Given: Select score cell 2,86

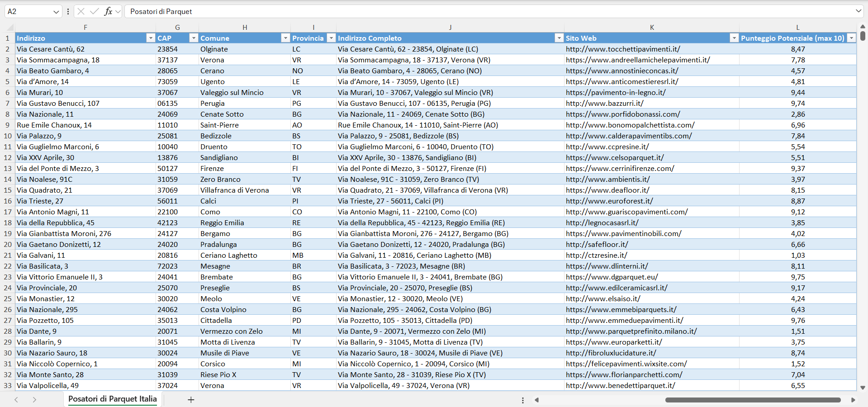Looking at the screenshot, I should click(x=798, y=114).
